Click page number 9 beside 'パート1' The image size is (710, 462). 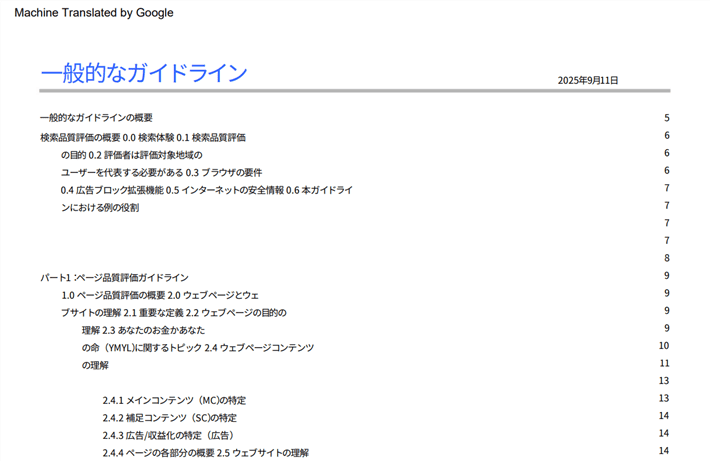(x=667, y=275)
